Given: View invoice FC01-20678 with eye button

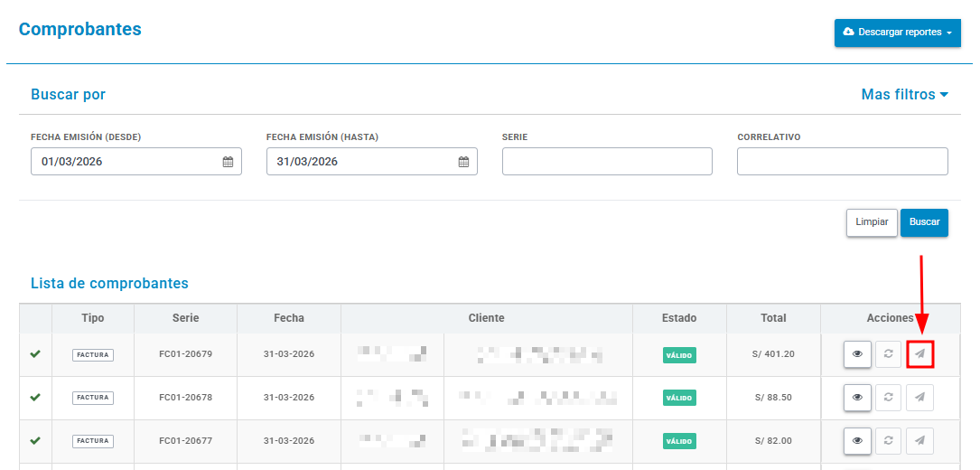Looking at the screenshot, I should pos(857,398).
